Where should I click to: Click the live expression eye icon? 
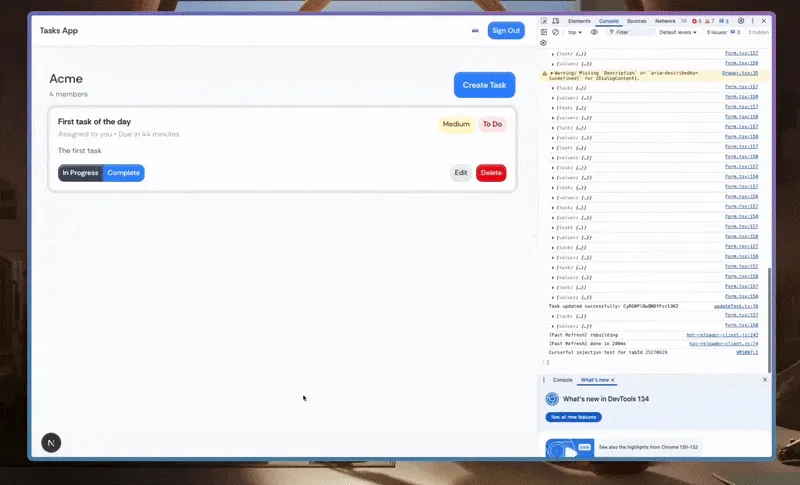(x=594, y=32)
